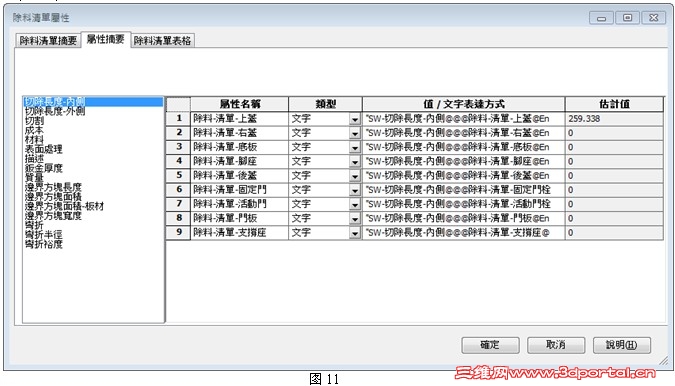Click the 除料-清單-支撐座 name cell
The image size is (675, 386).
239,233
